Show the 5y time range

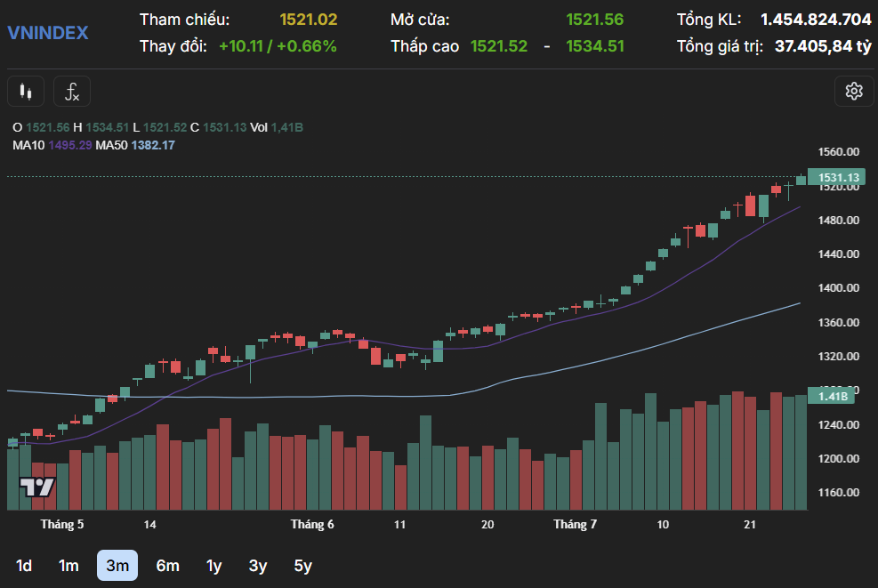(x=303, y=566)
